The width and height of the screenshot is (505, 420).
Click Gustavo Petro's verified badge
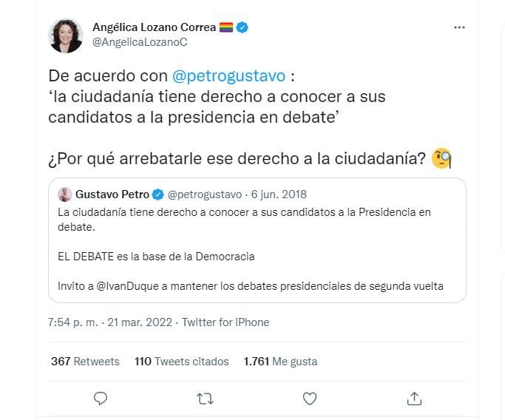point(158,195)
